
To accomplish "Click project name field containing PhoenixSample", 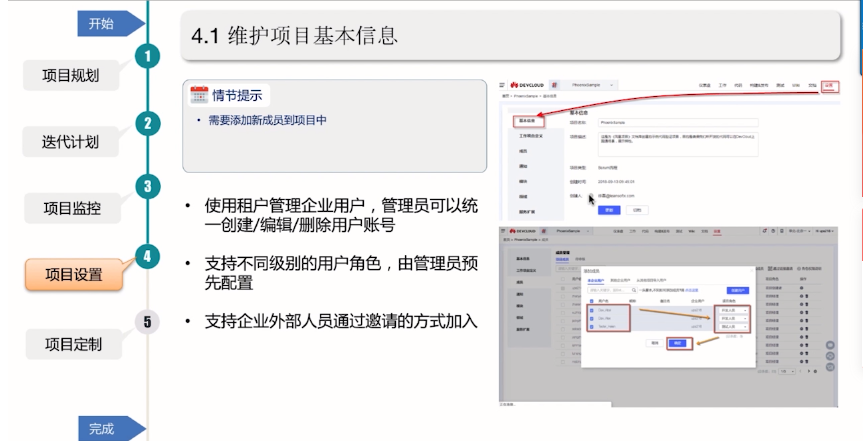I will coord(678,122).
